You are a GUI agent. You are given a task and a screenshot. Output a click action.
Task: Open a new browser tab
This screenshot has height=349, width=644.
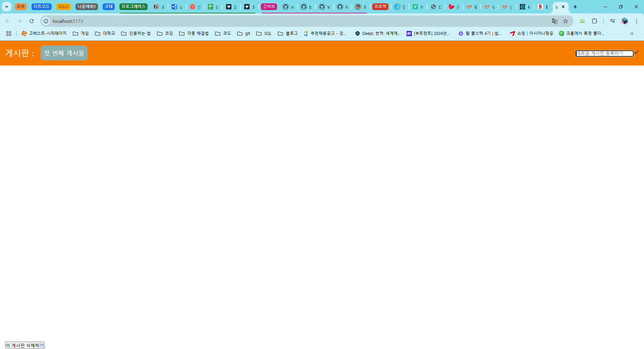pyautogui.click(x=575, y=7)
